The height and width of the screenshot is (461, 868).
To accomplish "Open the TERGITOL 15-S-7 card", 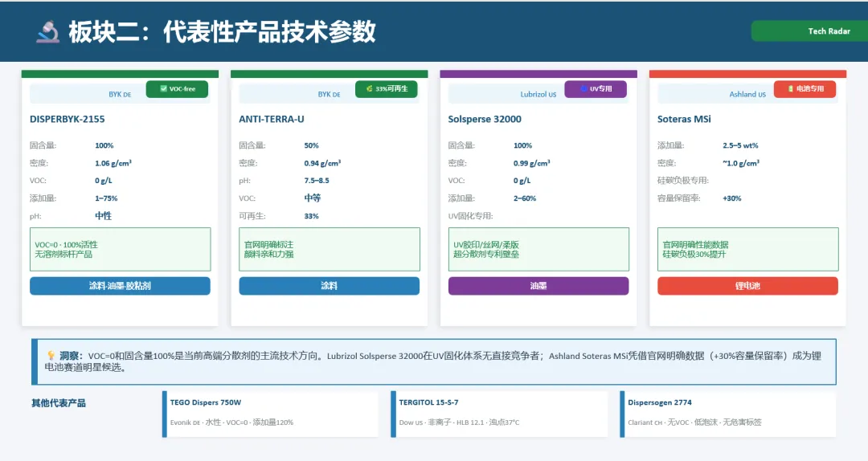I will [499, 414].
